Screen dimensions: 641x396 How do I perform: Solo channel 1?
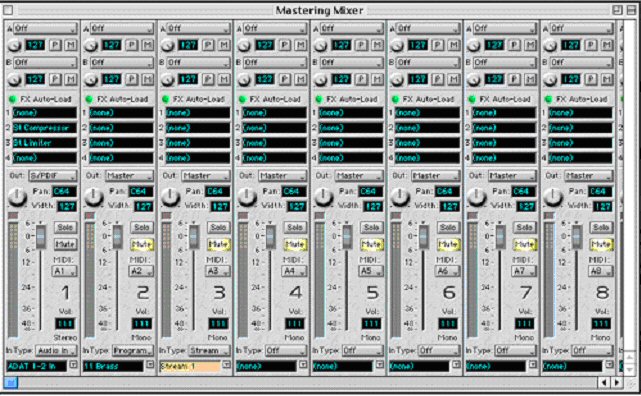pyautogui.click(x=65, y=227)
